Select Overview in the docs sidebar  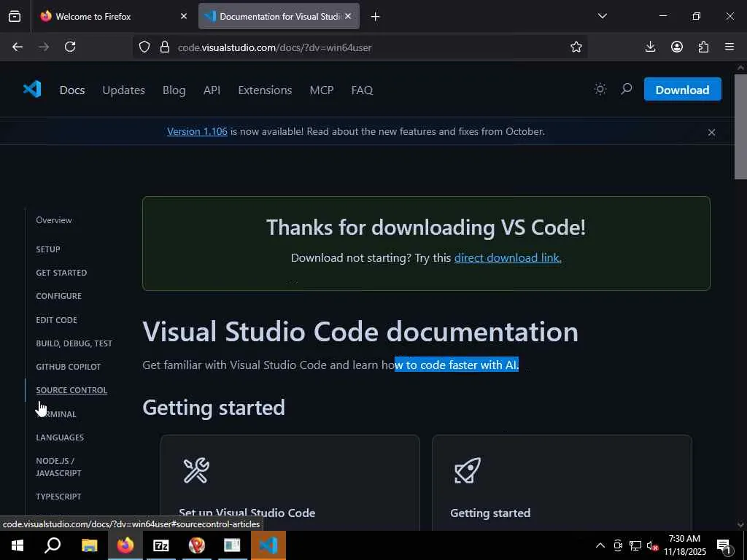[x=54, y=220]
